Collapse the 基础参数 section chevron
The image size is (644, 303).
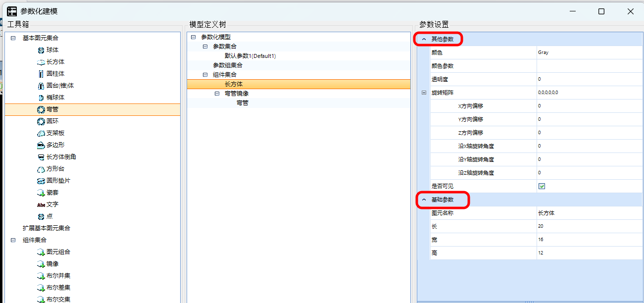click(x=424, y=200)
